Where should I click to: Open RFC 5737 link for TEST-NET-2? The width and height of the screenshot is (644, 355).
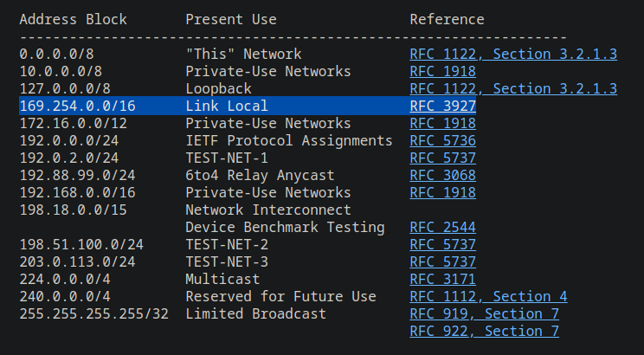point(443,244)
